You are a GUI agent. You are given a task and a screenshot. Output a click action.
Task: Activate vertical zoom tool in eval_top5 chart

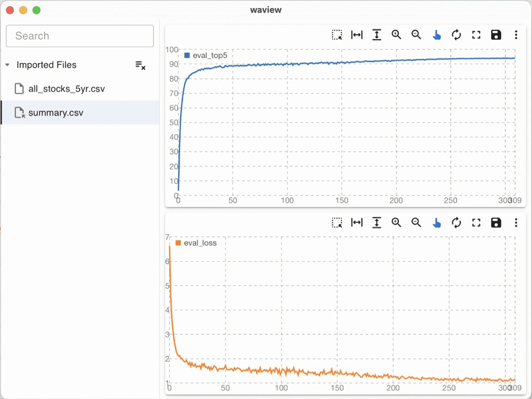(376, 35)
